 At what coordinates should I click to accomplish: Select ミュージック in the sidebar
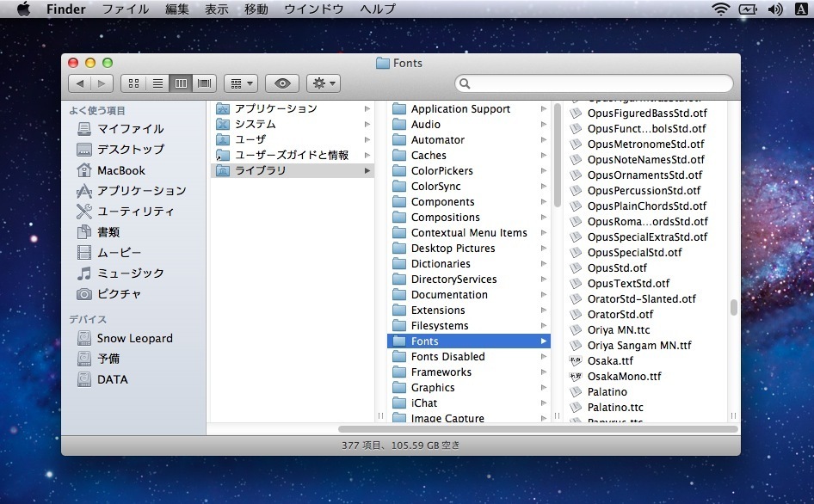click(129, 274)
